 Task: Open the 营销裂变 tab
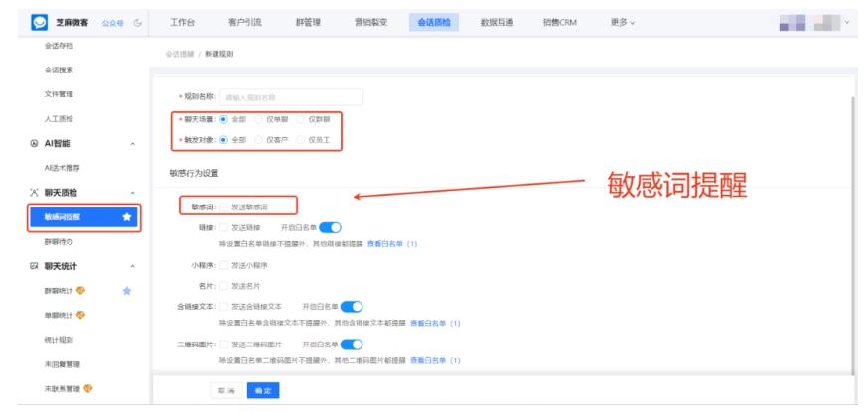[370, 23]
